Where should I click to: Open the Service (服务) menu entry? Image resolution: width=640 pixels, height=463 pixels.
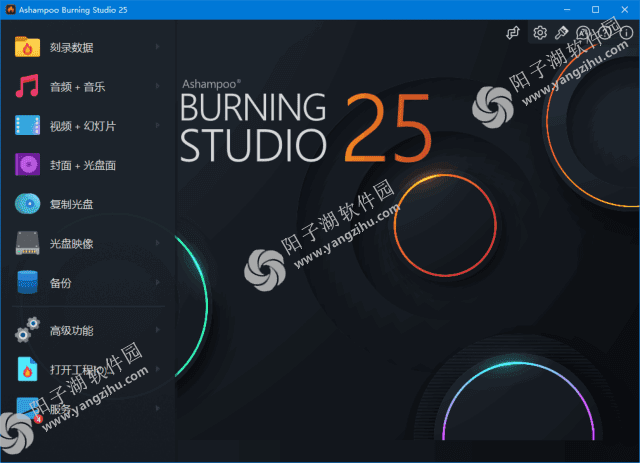(x=88, y=408)
